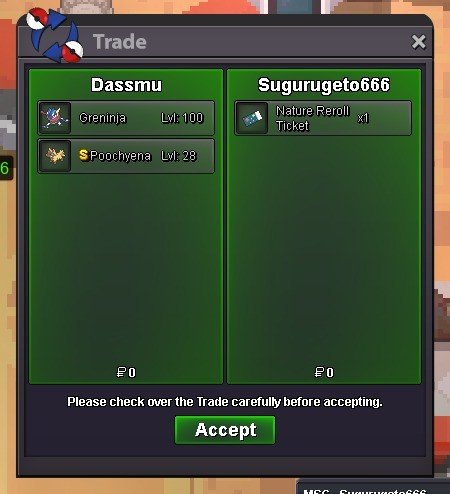450x494 pixels.
Task: Click the Trade window title text
Action: (120, 42)
